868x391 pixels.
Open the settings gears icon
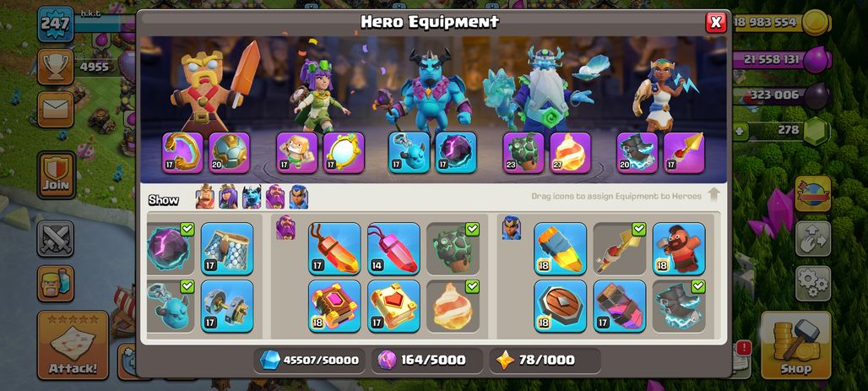point(812,284)
